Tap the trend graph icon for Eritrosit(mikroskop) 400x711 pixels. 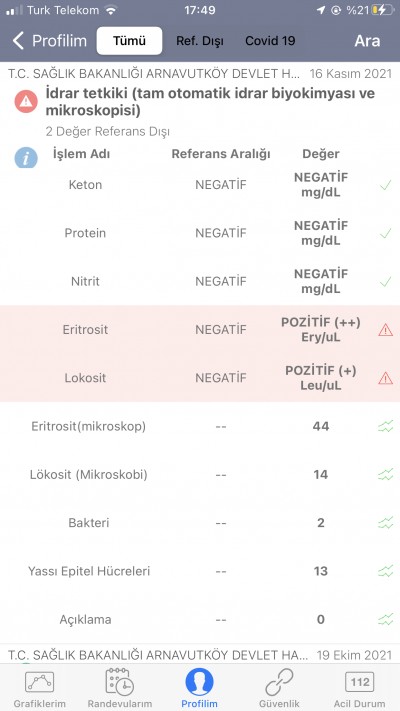tap(385, 426)
